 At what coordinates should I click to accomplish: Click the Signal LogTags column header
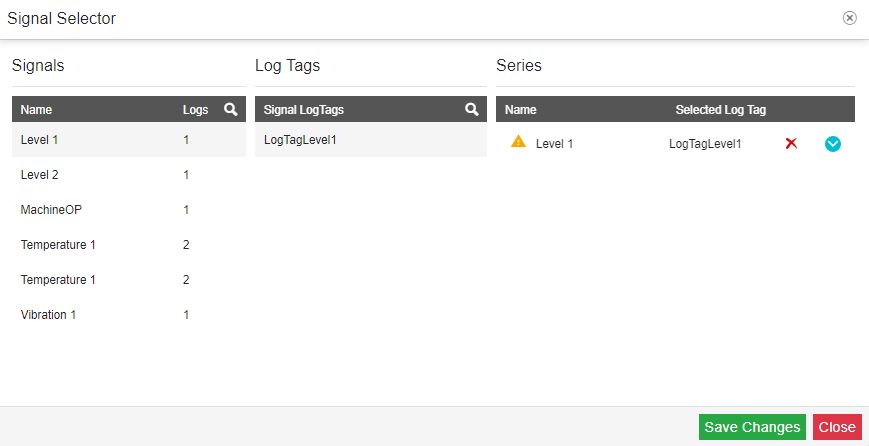coord(304,110)
